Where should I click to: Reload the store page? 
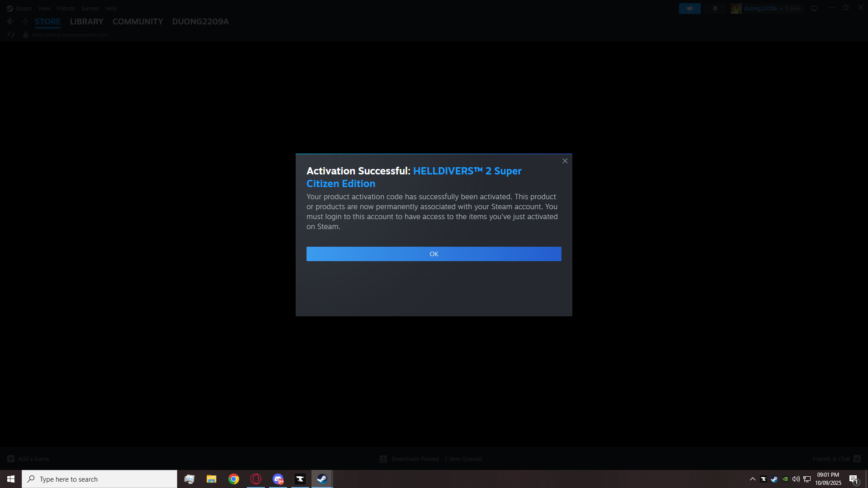11,35
